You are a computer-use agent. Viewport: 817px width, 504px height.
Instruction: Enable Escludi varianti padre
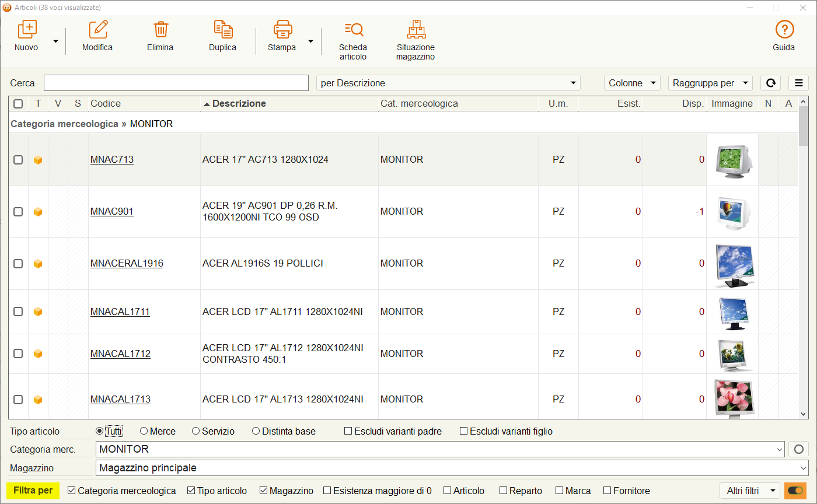(348, 431)
